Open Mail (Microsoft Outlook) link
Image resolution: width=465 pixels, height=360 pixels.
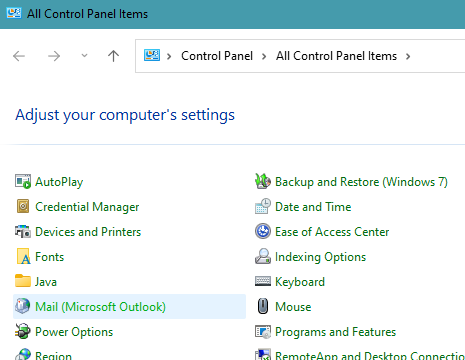pos(100,307)
